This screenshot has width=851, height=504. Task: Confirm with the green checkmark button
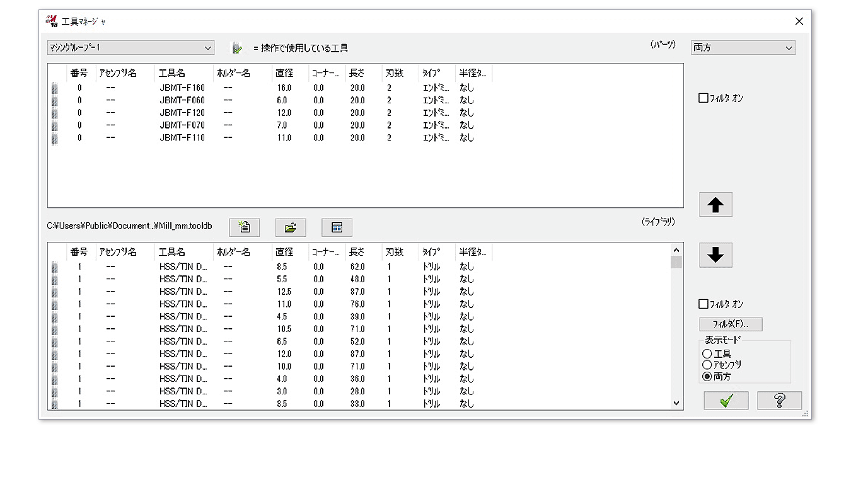726,401
